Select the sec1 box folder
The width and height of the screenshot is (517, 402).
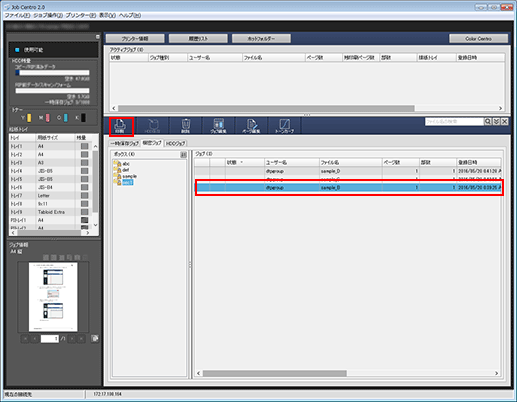[x=124, y=182]
